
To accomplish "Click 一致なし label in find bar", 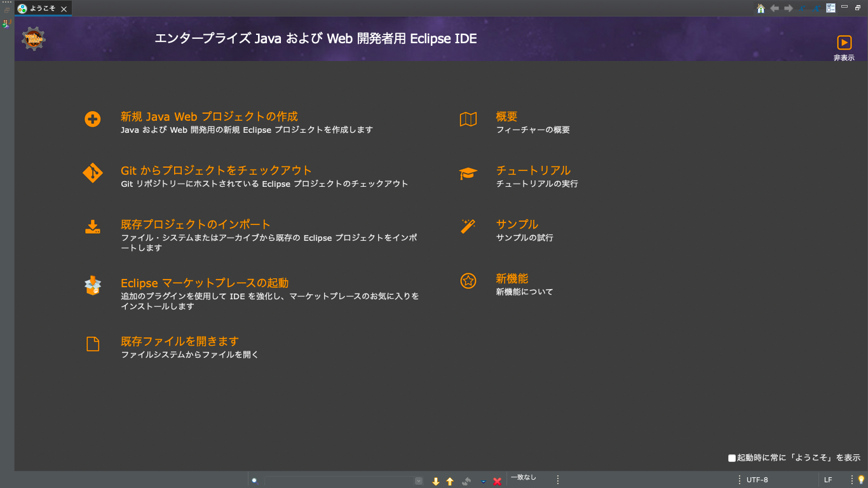I will pyautogui.click(x=523, y=477).
